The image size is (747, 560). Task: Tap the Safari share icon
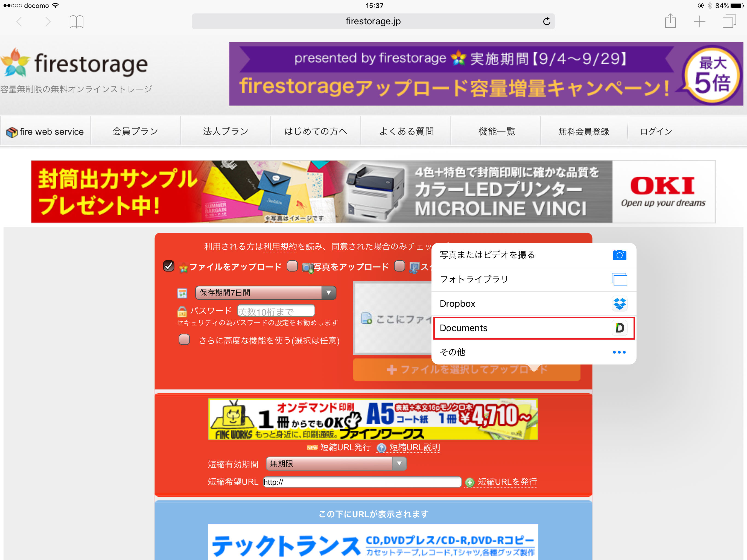pyautogui.click(x=670, y=22)
